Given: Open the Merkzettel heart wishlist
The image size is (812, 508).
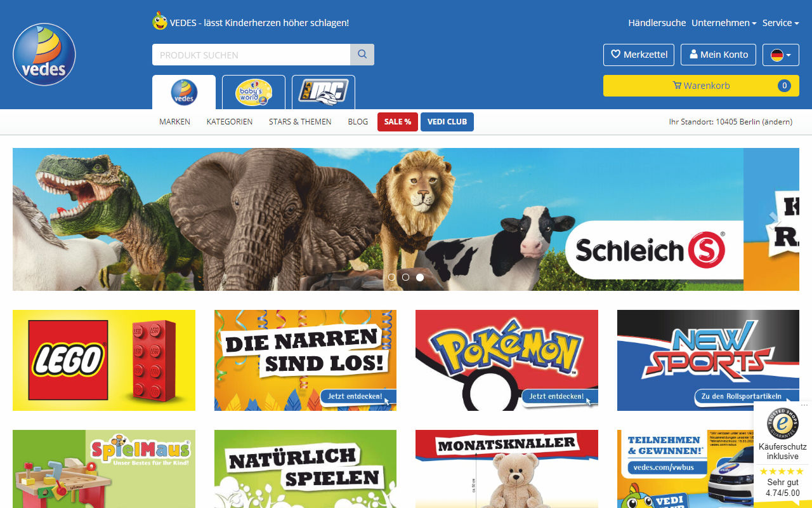Looking at the screenshot, I should (x=639, y=55).
